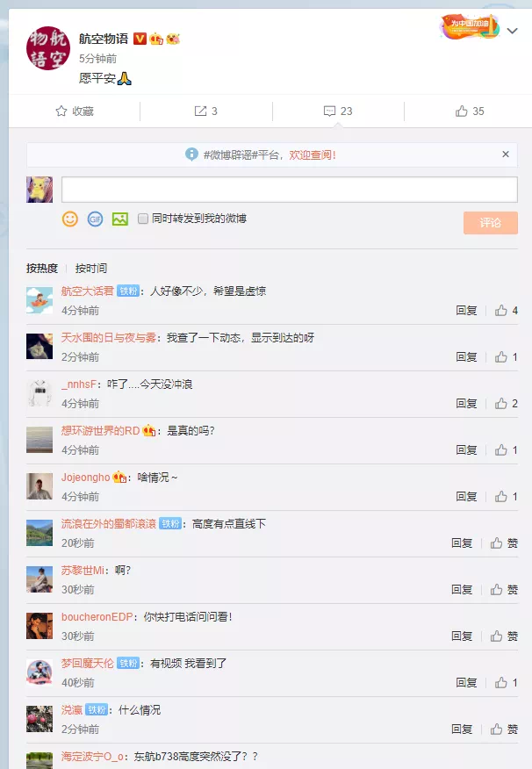Select the 按热度 sort tab
This screenshot has height=769, width=532.
[x=42, y=269]
